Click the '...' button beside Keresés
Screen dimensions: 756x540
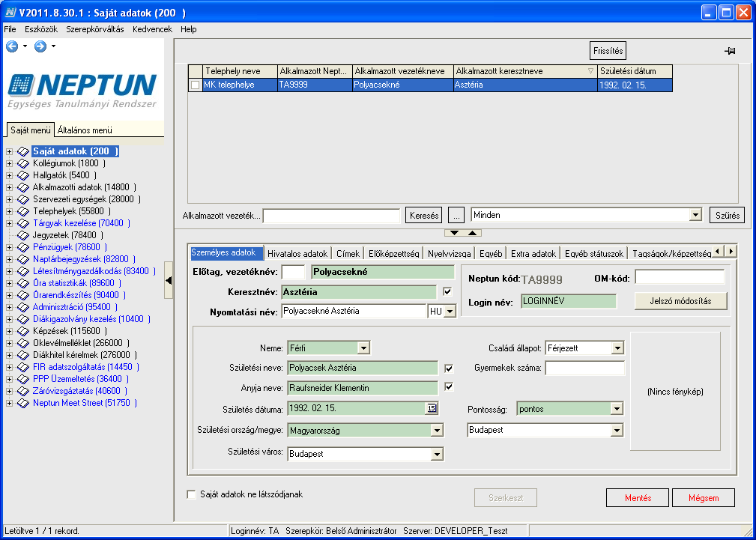(456, 216)
